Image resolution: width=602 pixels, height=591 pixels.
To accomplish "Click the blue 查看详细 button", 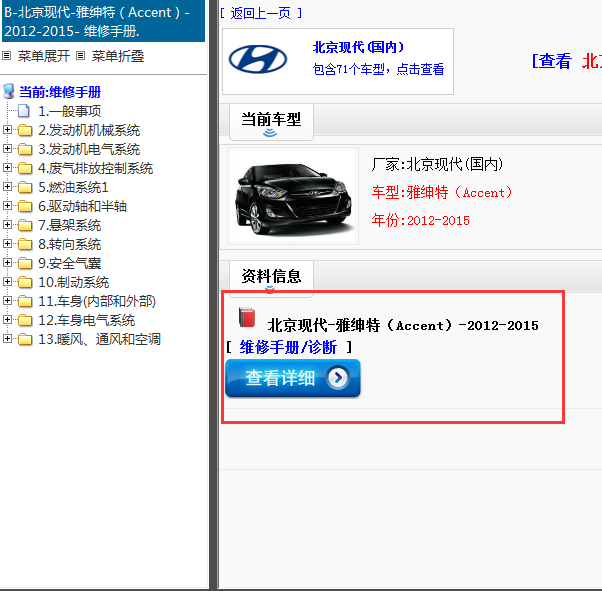I will (293, 378).
